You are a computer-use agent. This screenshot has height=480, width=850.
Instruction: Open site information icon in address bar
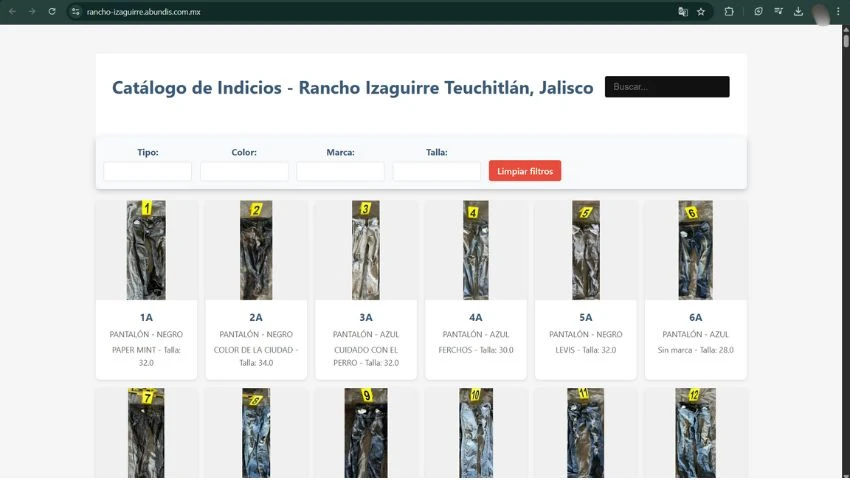click(75, 11)
